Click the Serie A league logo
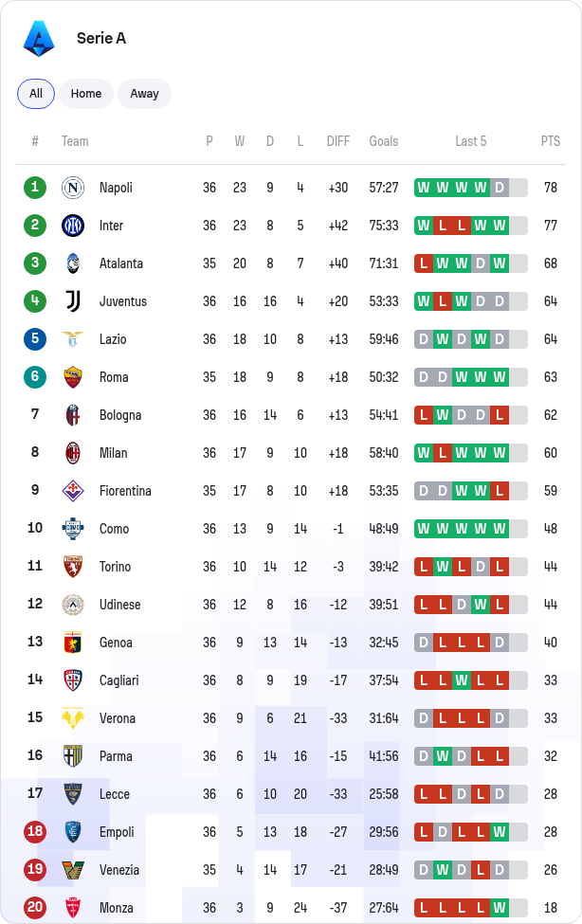582x924 pixels. click(x=39, y=39)
